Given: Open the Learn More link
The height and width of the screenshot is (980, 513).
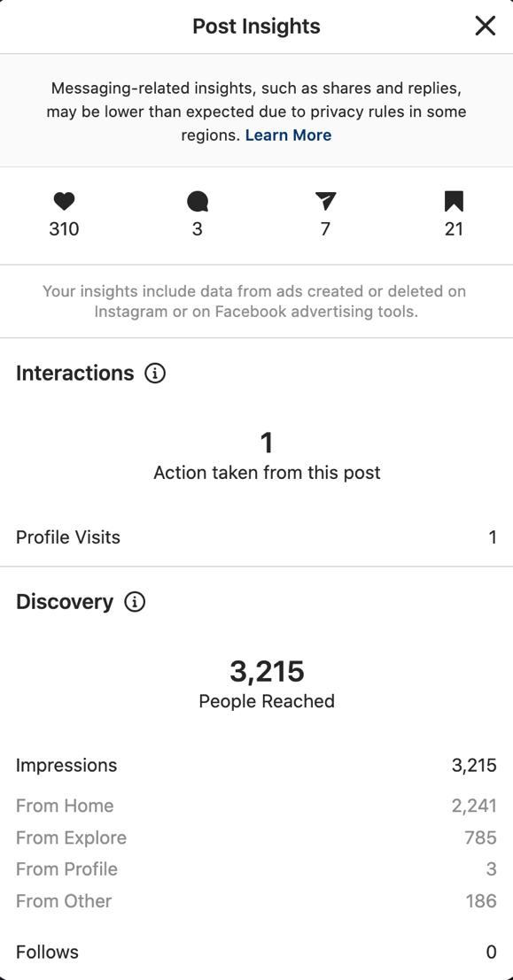Looking at the screenshot, I should point(289,135).
